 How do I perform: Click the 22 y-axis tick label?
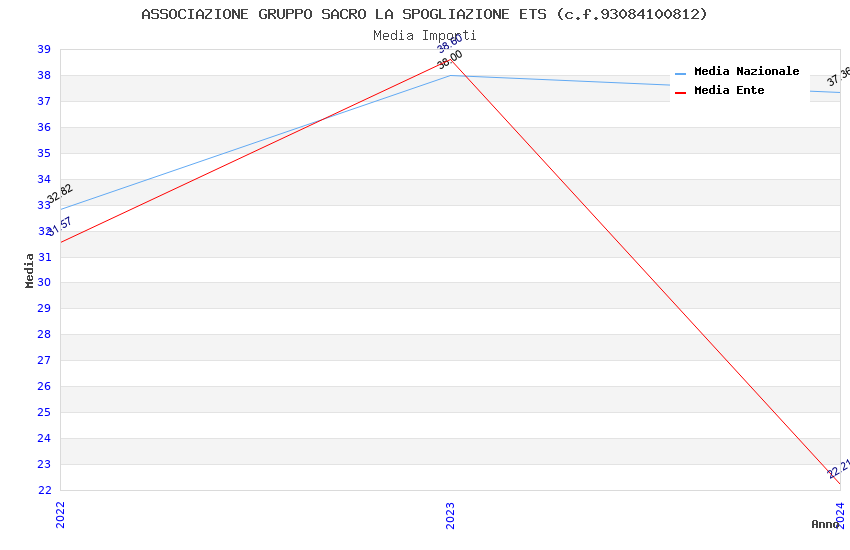point(44,490)
